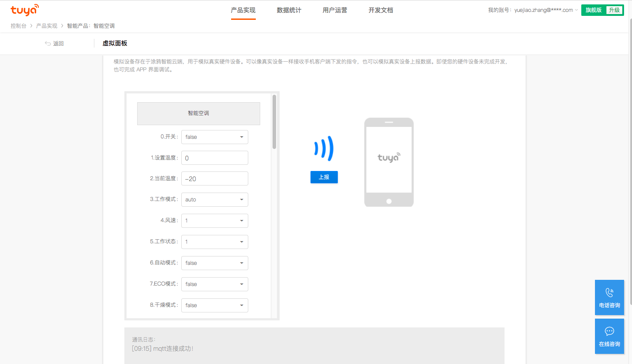Click the phone call consultation icon
The image size is (632, 364).
coord(610,293)
